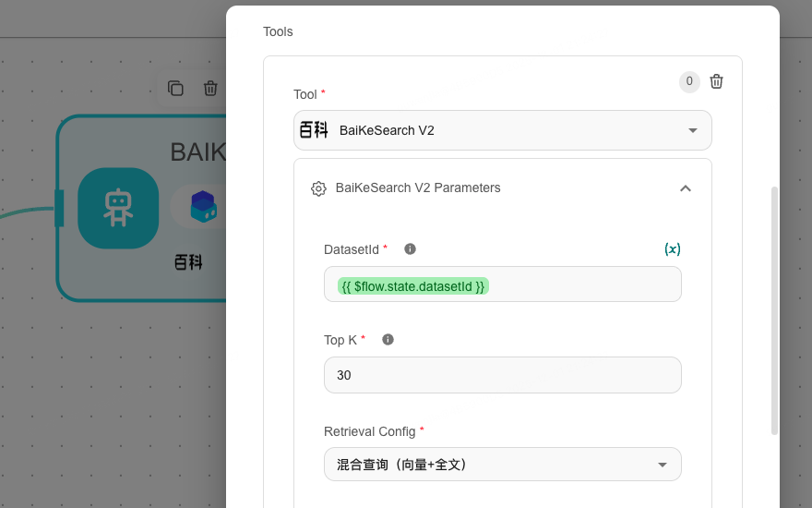
Task: Click the DatasetId label
Action: pyautogui.click(x=352, y=250)
